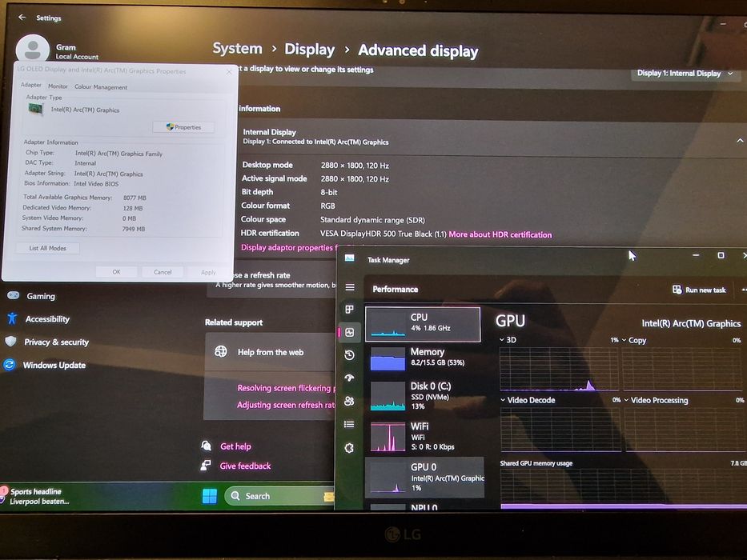Click Display in the breadcrumb
747x560 pixels.
click(x=309, y=49)
